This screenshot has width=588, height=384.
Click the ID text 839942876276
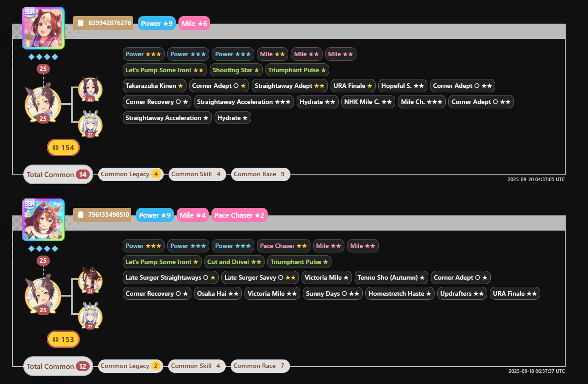pyautogui.click(x=110, y=23)
